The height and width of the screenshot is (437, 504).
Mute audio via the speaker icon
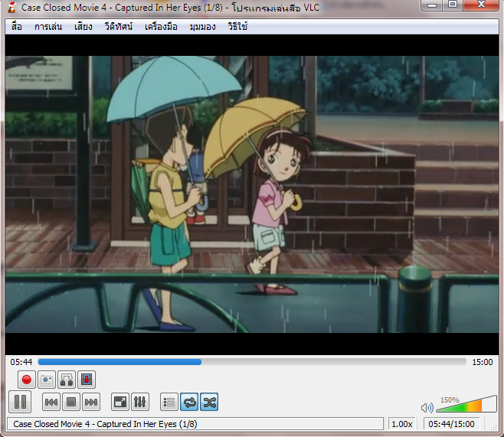click(427, 408)
